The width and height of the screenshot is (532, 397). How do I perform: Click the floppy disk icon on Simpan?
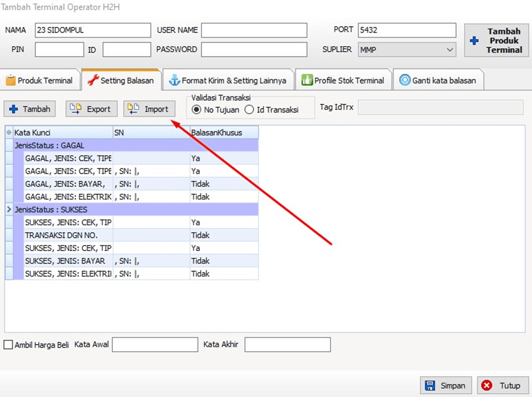tap(430, 386)
